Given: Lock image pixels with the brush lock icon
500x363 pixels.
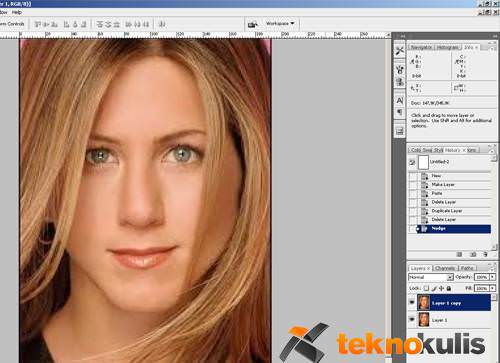Looking at the screenshot, I should point(434,288).
